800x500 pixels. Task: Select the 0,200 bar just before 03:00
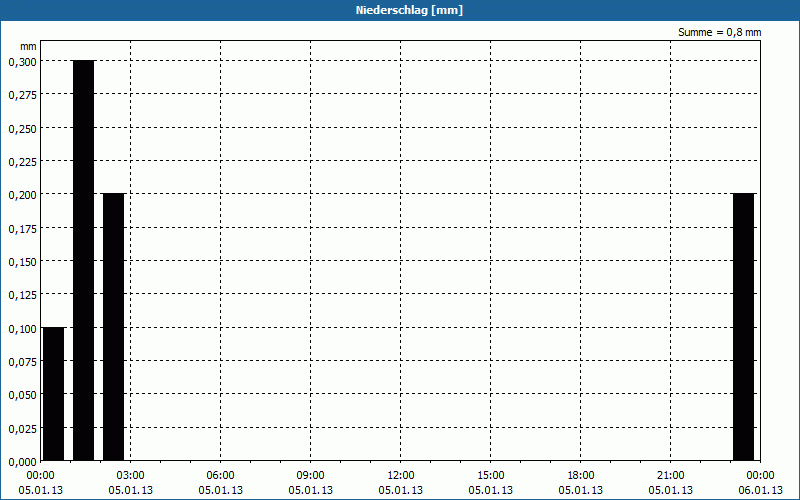pos(113,327)
